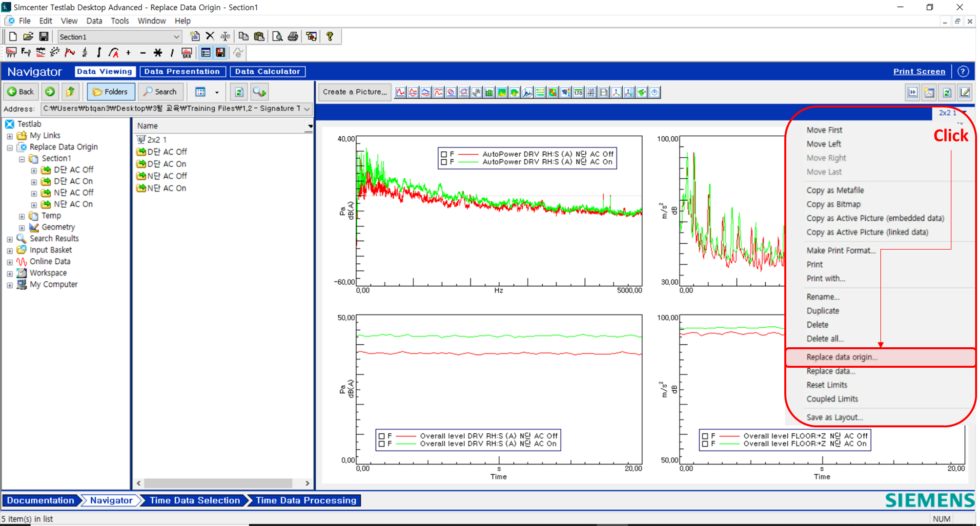Expand the Online Data tree node

click(x=10, y=262)
